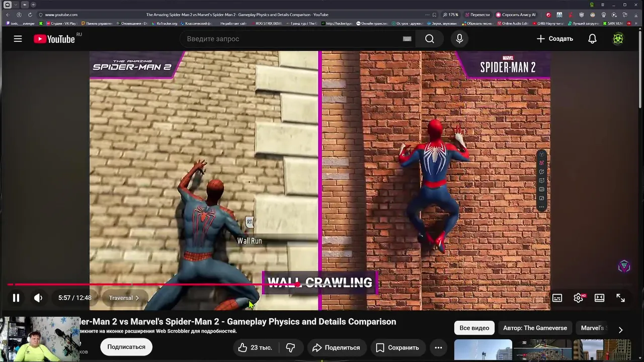Screen dimensions: 644x362
Task: Click the www.youtube.com address bar
Action: pos(61,15)
